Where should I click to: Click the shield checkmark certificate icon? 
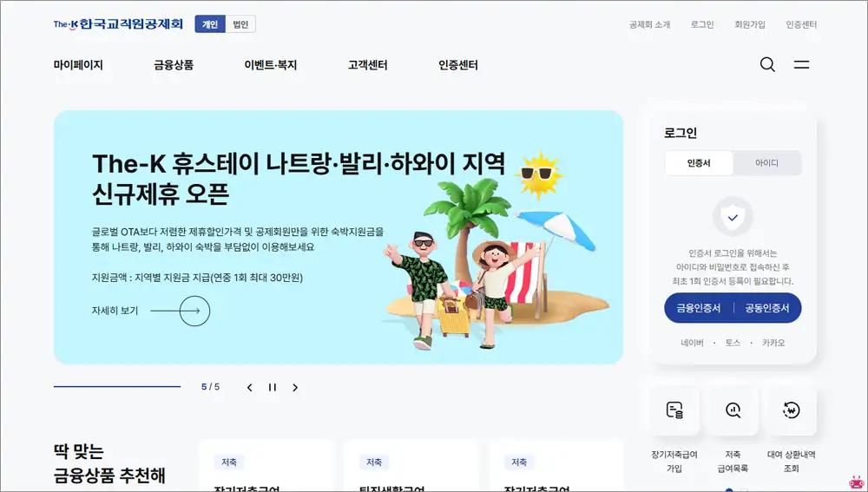733,216
